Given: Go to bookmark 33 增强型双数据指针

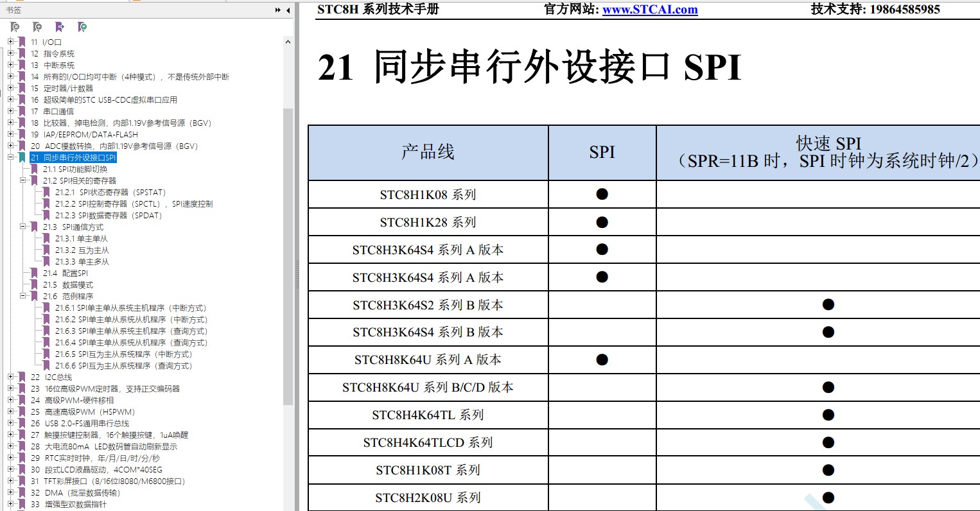Looking at the screenshot, I should pos(69,505).
